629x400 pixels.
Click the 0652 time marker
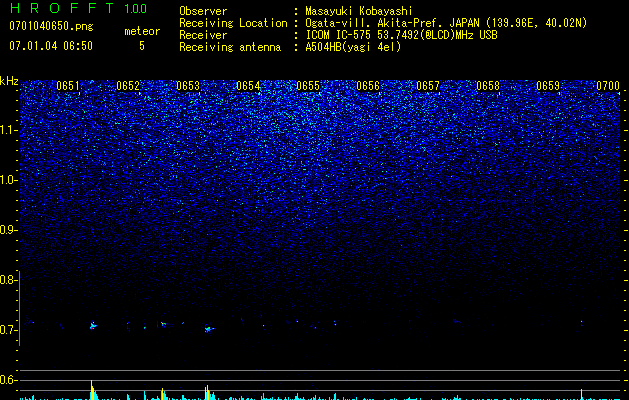click(x=128, y=86)
